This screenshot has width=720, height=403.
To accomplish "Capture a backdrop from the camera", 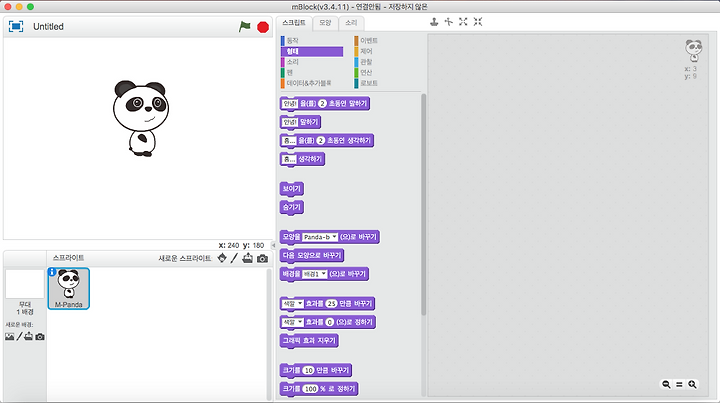I will (x=40, y=337).
